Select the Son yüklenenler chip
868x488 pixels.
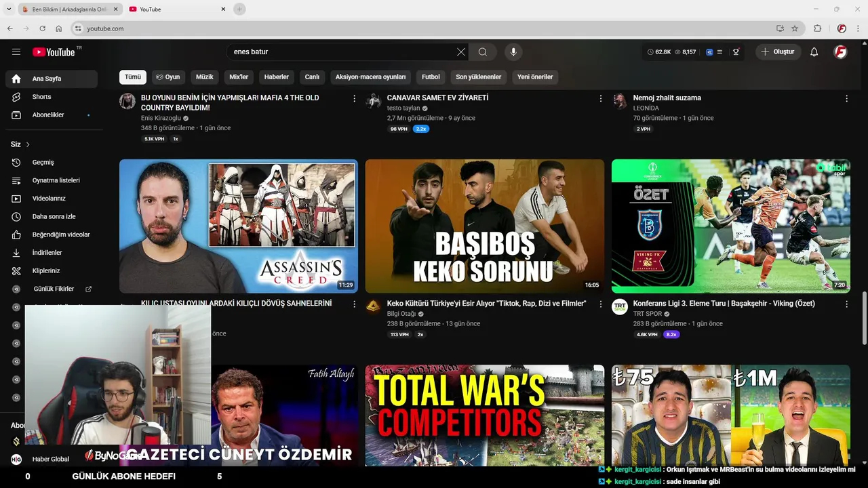coord(478,77)
